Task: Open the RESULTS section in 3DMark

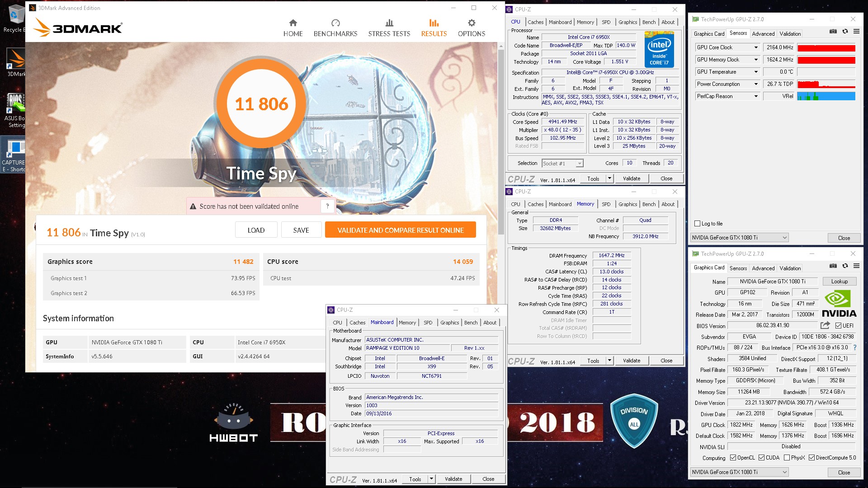Action: (x=434, y=28)
